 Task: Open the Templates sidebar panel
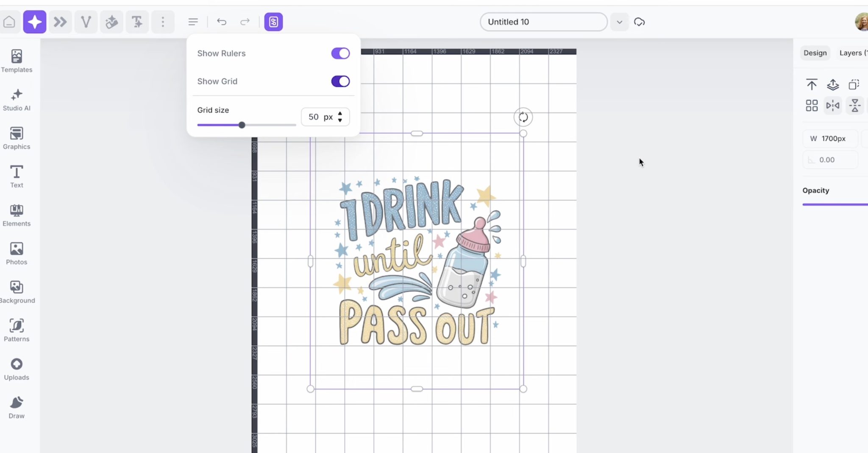click(x=17, y=61)
